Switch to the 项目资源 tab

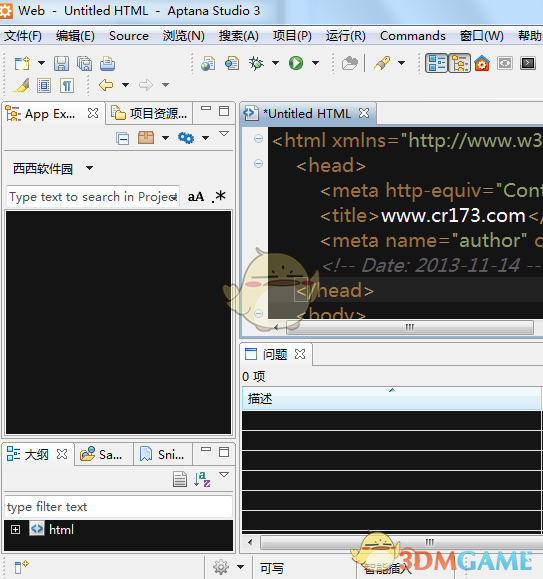coord(149,114)
